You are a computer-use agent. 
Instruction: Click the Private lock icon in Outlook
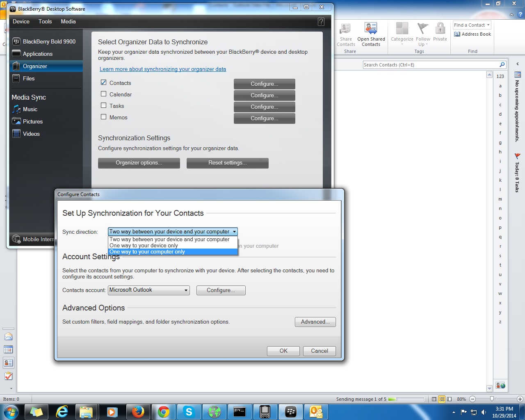click(440, 32)
